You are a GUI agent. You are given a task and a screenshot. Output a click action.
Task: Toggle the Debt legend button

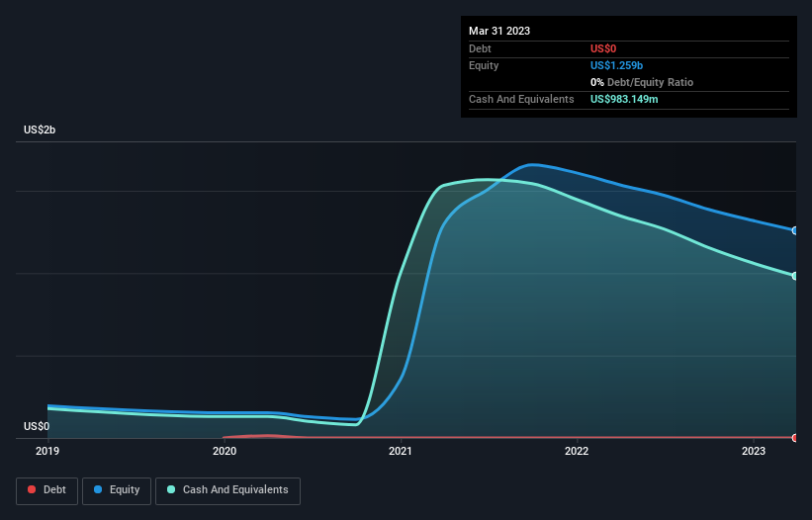click(46, 490)
